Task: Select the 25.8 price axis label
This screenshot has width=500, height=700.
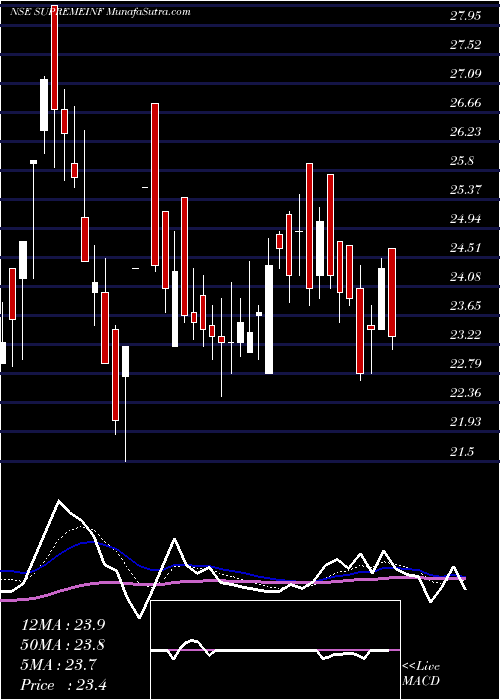Action: [462, 161]
